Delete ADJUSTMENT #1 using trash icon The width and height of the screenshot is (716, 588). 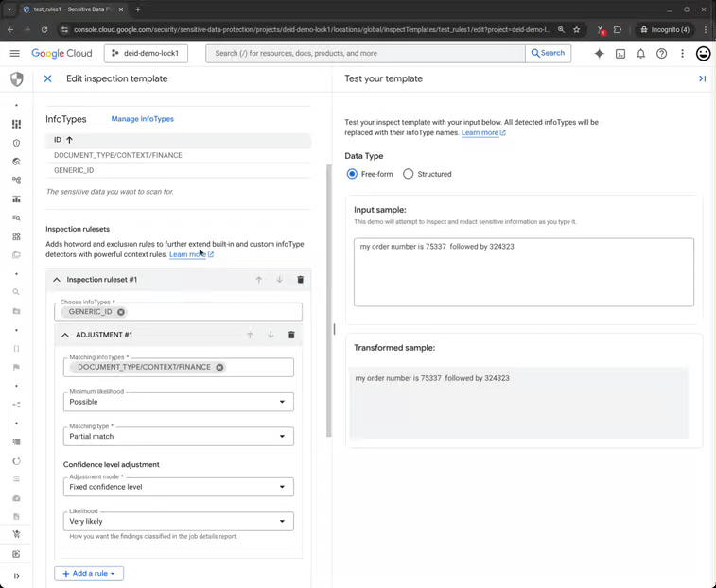(291, 335)
